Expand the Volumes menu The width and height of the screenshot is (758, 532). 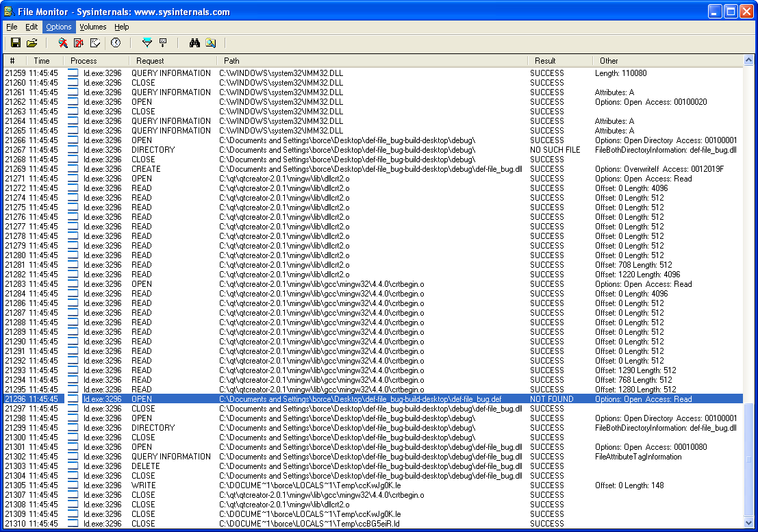pos(93,27)
